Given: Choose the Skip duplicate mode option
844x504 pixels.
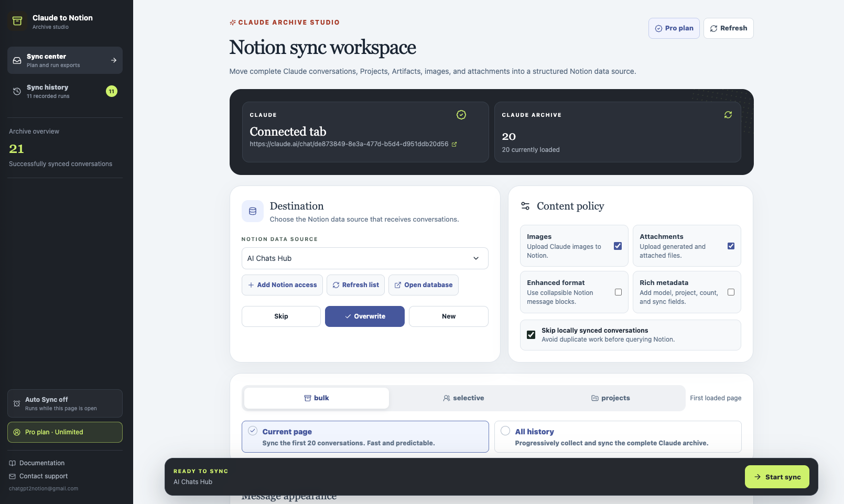Looking at the screenshot, I should click(x=281, y=316).
